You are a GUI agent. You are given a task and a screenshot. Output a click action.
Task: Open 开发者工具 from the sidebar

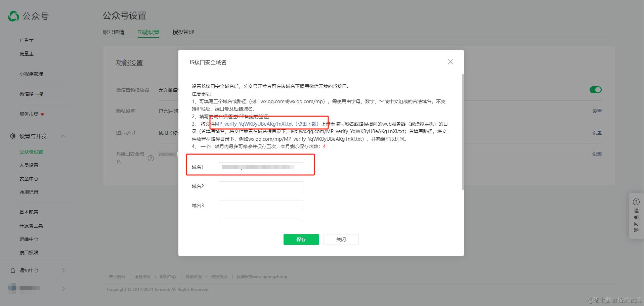point(31,226)
